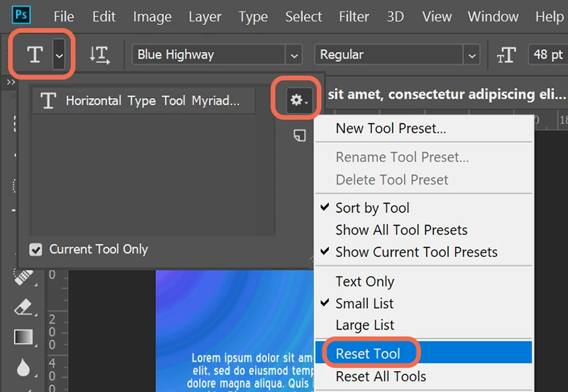The image size is (568, 392).
Task: Open the File menu
Action: [64, 16]
